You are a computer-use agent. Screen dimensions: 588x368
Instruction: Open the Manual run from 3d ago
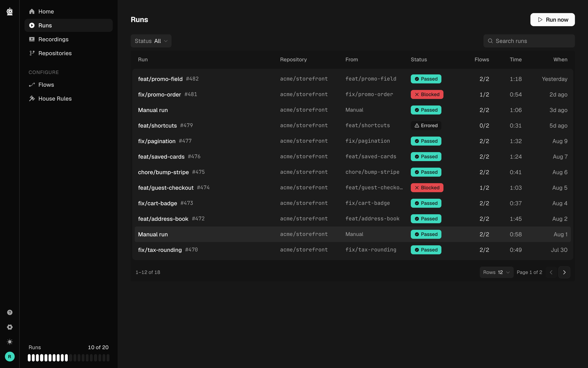pos(353,110)
